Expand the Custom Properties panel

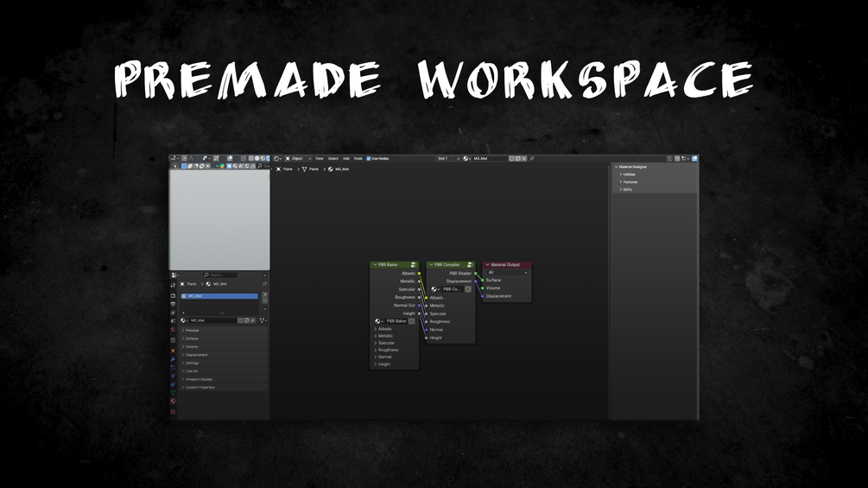coord(224,388)
